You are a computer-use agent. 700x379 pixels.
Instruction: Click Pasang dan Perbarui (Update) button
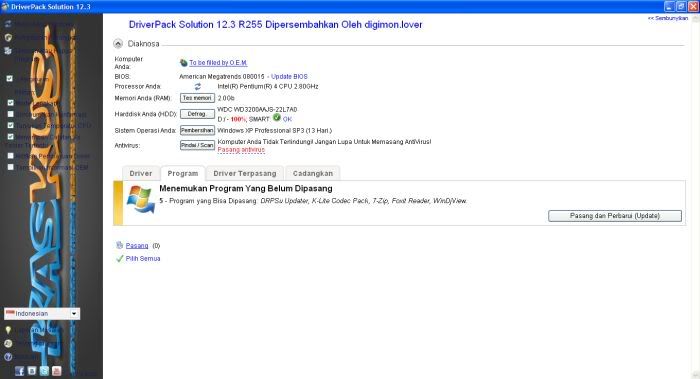coord(615,216)
